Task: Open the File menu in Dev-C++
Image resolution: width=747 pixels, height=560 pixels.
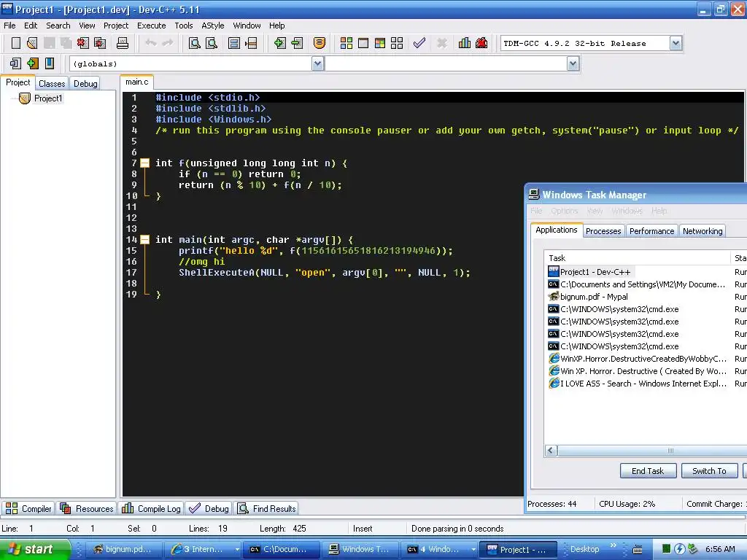Action: pos(9,26)
